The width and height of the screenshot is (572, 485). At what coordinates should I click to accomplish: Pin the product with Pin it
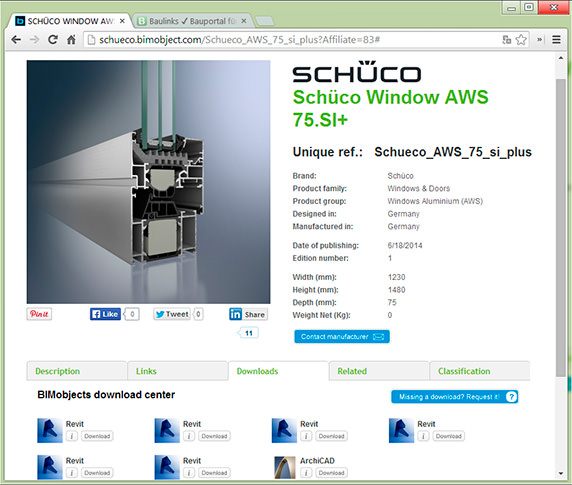coord(39,314)
